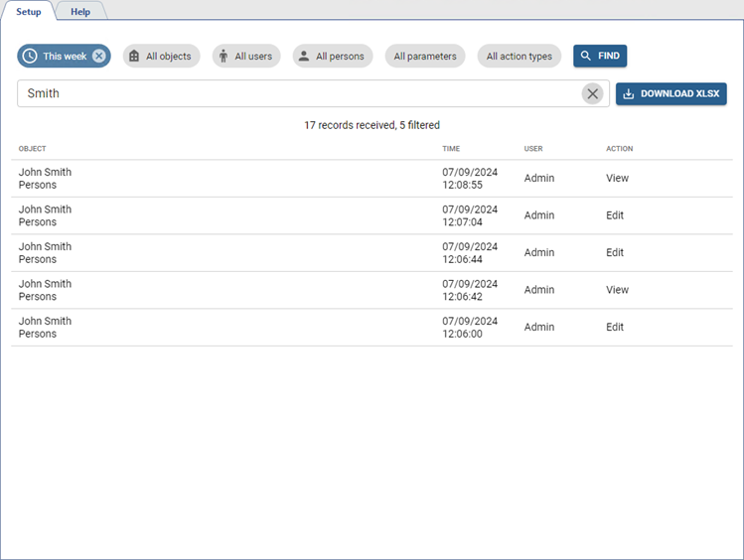Click the building icon in All objects chip

pos(134,57)
